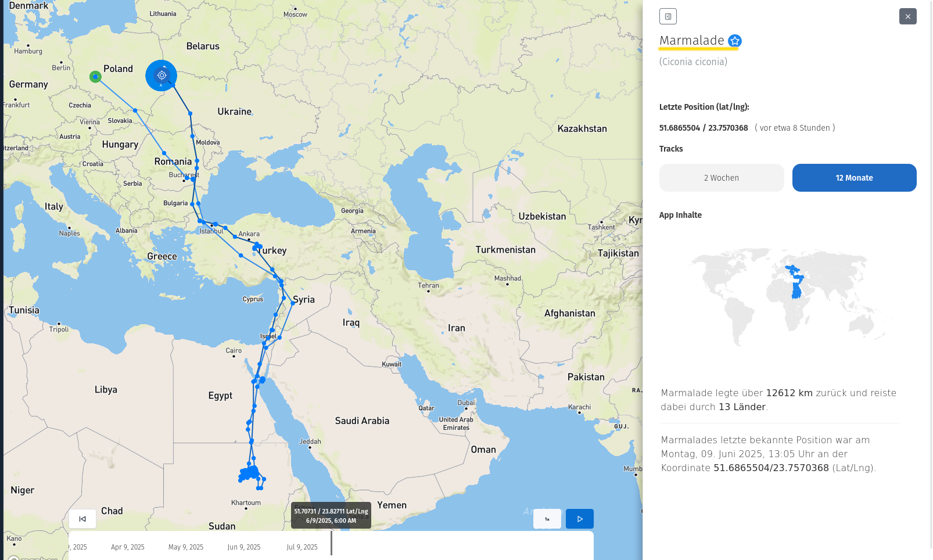
Task: Close the Marmalade details panel
Action: coord(907,16)
